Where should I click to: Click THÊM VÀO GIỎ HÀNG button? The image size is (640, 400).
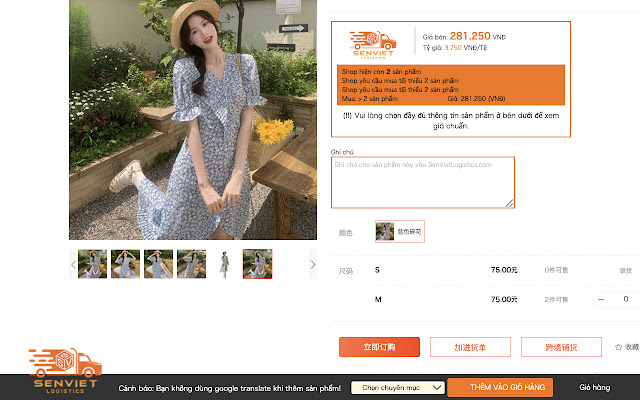(500, 387)
